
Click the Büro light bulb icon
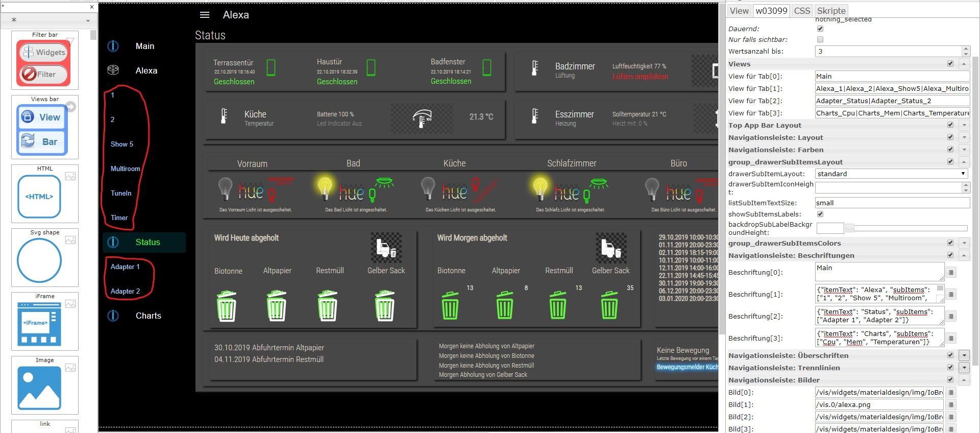(652, 188)
